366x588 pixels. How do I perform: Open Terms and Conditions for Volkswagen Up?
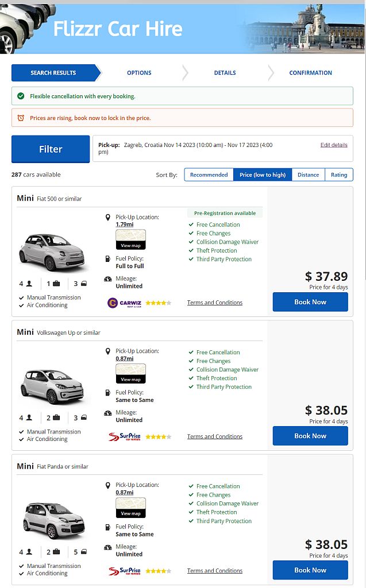click(214, 436)
